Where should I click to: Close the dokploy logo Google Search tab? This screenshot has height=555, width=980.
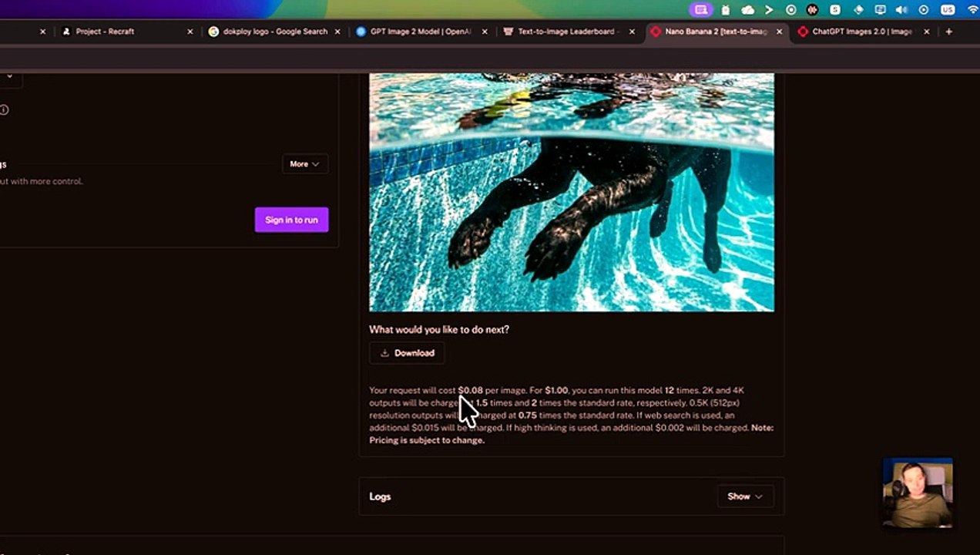pyautogui.click(x=337, y=32)
